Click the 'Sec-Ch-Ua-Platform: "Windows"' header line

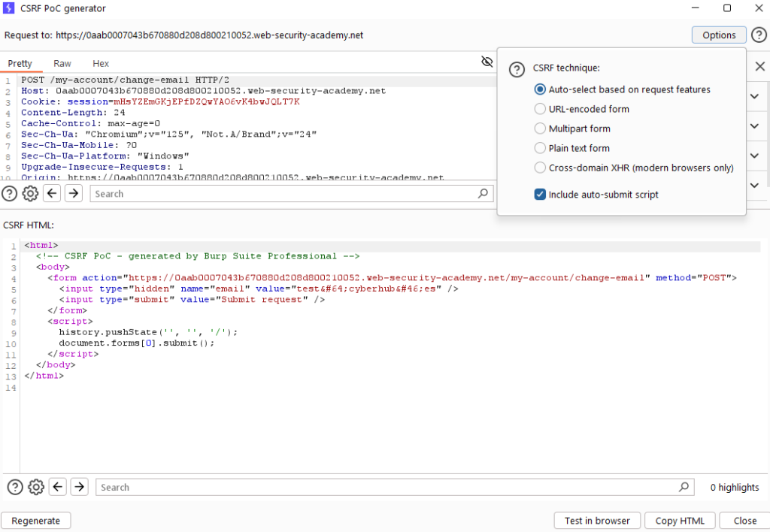point(105,156)
